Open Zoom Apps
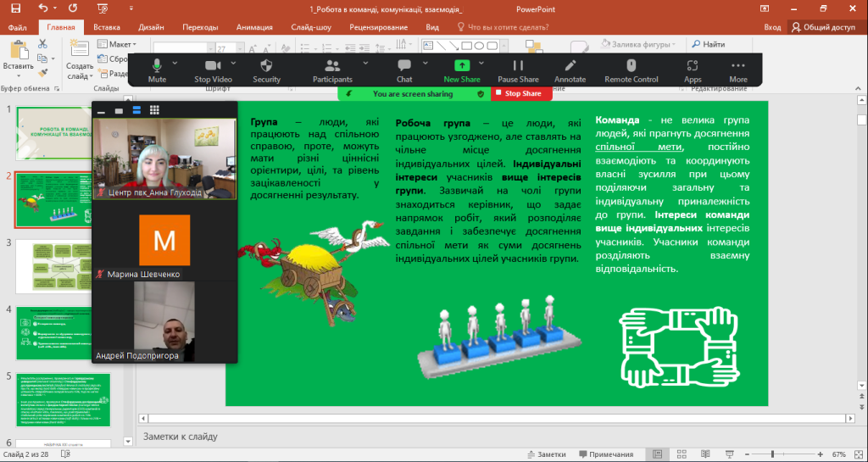 [693, 70]
